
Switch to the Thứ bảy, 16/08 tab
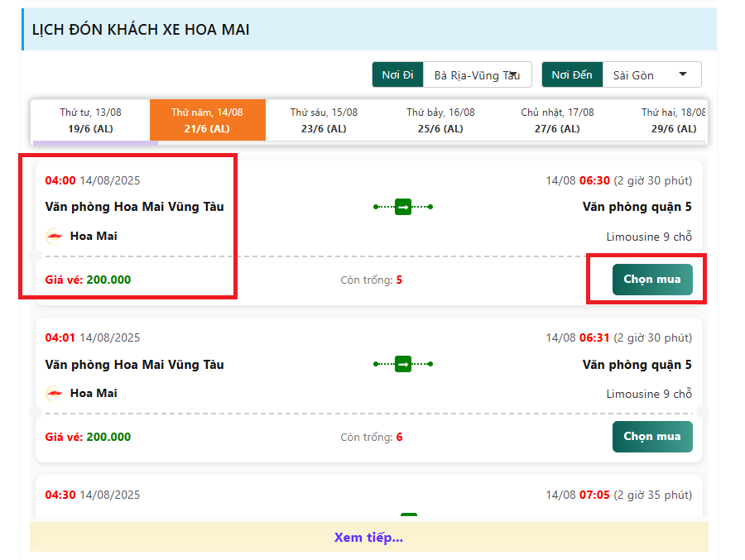pyautogui.click(x=440, y=120)
